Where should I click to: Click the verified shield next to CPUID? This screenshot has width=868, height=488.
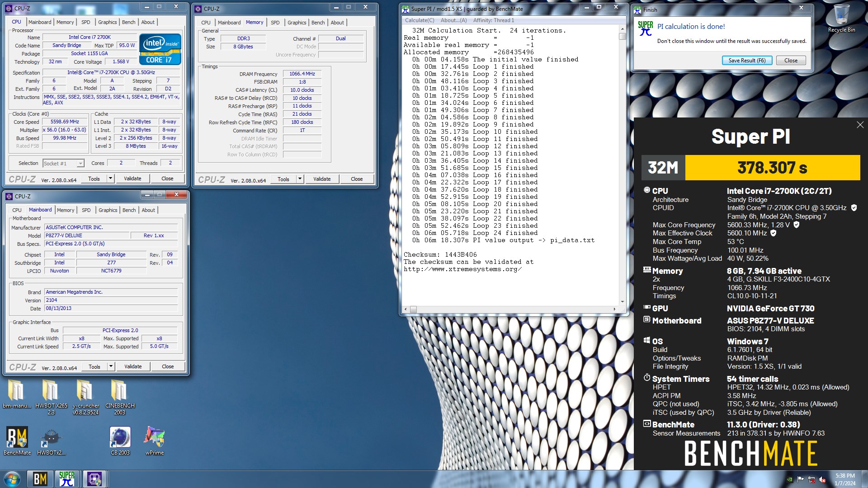854,208
